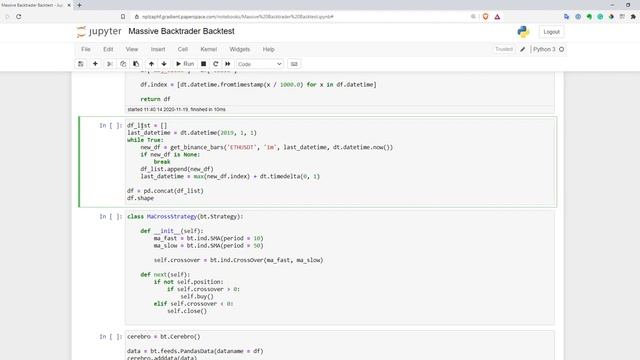Close the Massive Backtrader Backtest tab

pyautogui.click(x=69, y=5)
